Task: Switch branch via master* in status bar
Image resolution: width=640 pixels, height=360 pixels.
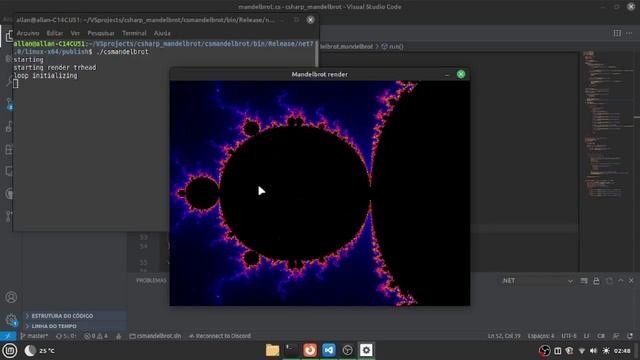Action: click(34, 336)
